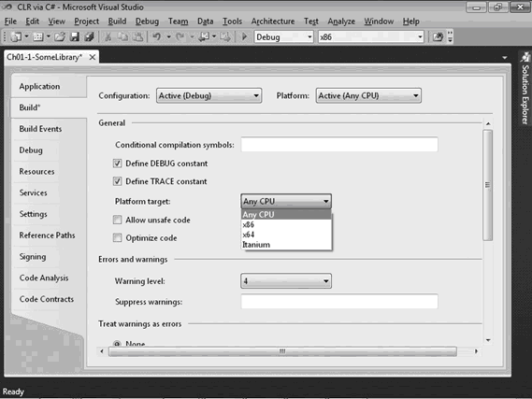Click the Navigate Backward toolbar icon

tap(204, 36)
